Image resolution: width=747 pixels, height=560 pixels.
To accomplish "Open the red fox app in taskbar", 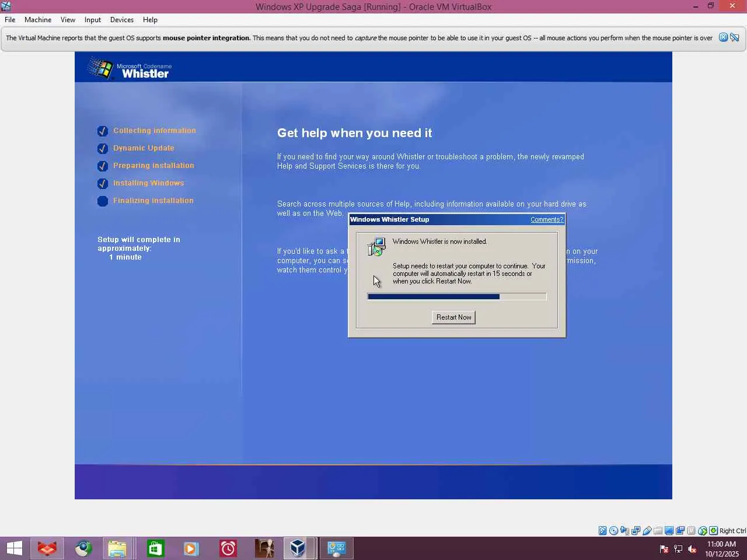I will pos(47,548).
